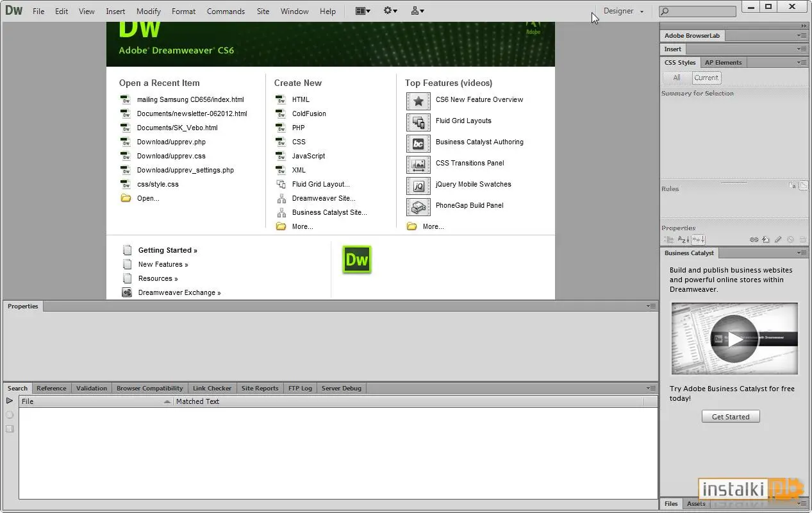Open recent file Download/upprev.php
The height and width of the screenshot is (513, 812).
171,142
